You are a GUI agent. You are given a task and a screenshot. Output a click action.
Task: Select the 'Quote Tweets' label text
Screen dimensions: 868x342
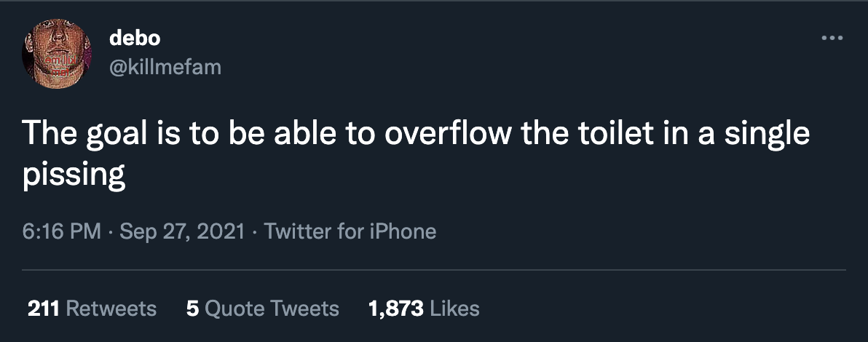pyautogui.click(x=272, y=309)
